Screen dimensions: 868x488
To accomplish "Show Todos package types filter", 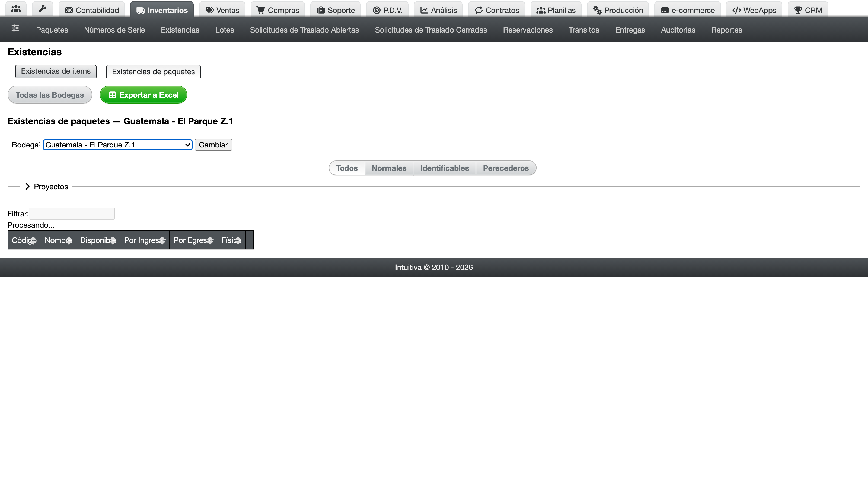I will [x=347, y=168].
